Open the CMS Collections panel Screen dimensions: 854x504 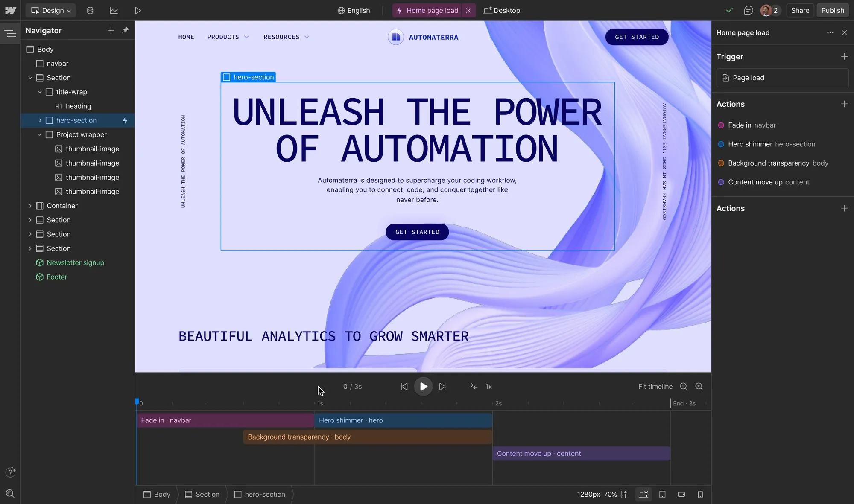coord(90,10)
